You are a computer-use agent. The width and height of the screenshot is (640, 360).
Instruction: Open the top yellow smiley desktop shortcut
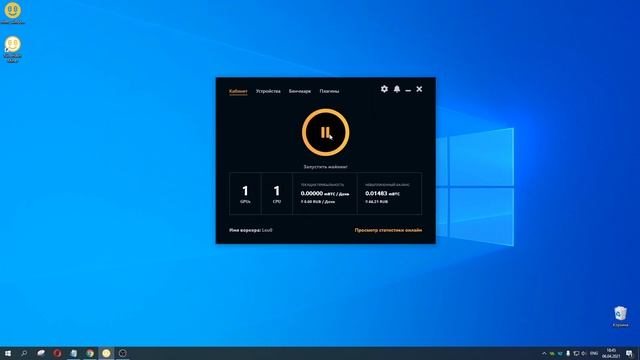(x=12, y=13)
